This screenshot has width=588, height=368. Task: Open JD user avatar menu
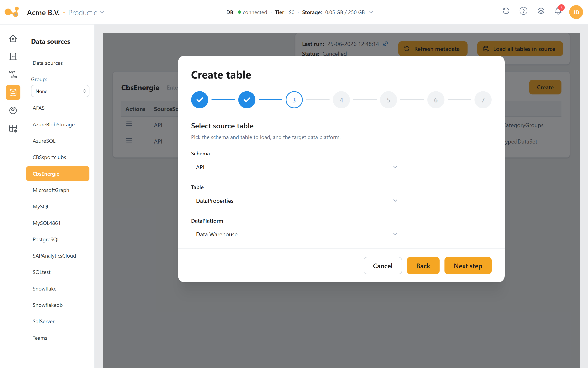(576, 12)
